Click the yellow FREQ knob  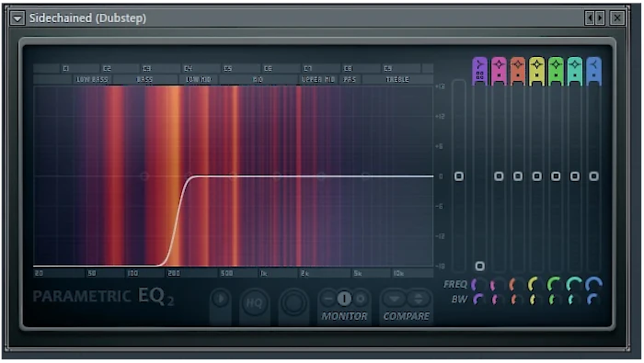pyautogui.click(x=536, y=284)
